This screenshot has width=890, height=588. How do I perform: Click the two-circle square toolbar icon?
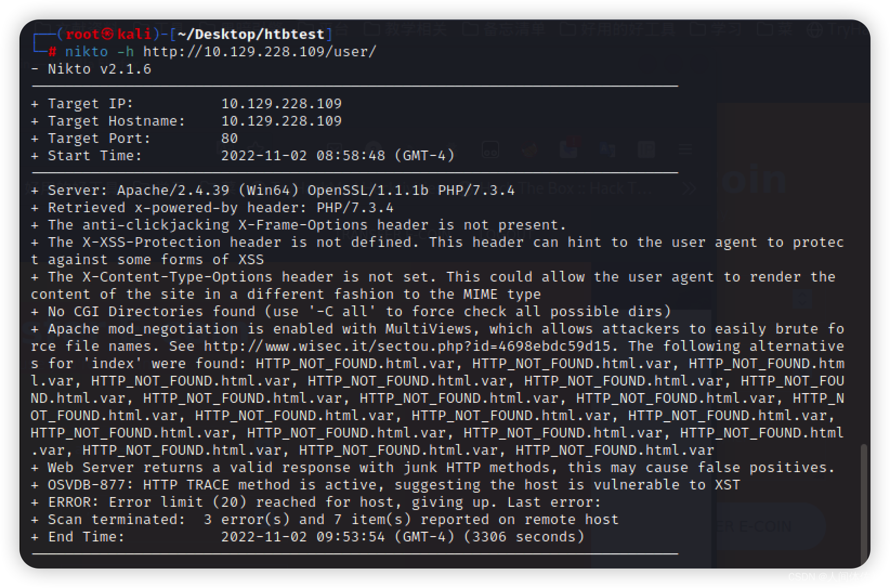(490, 150)
